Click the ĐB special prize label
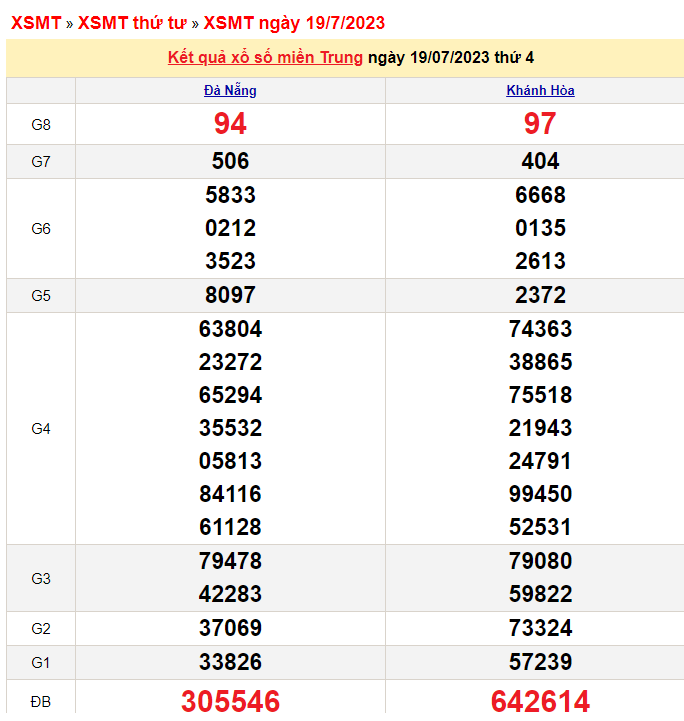684x721 pixels. tap(41, 702)
